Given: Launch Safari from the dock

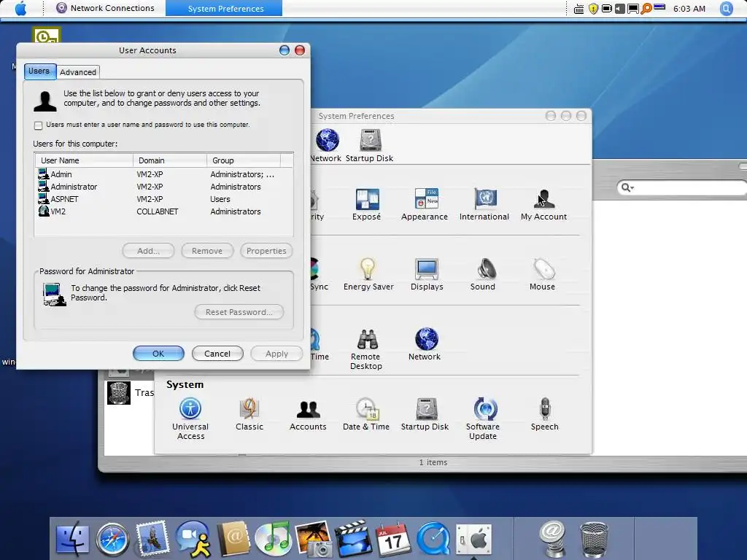Looking at the screenshot, I should 112,540.
